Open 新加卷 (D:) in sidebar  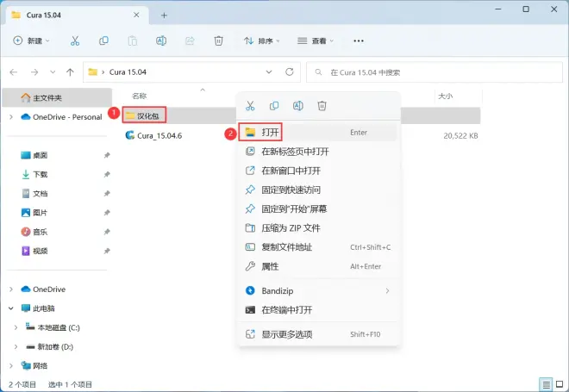click(x=50, y=346)
